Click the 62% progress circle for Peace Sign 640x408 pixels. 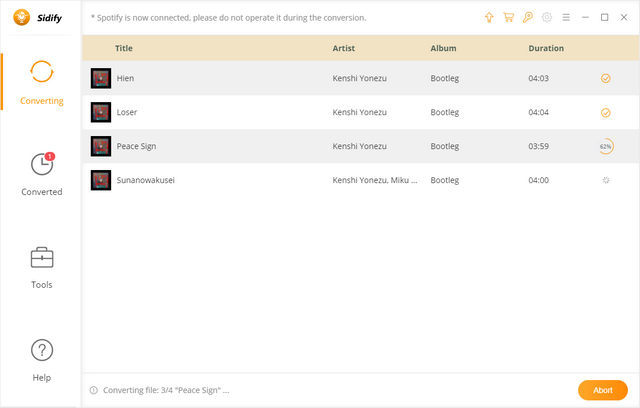point(606,146)
